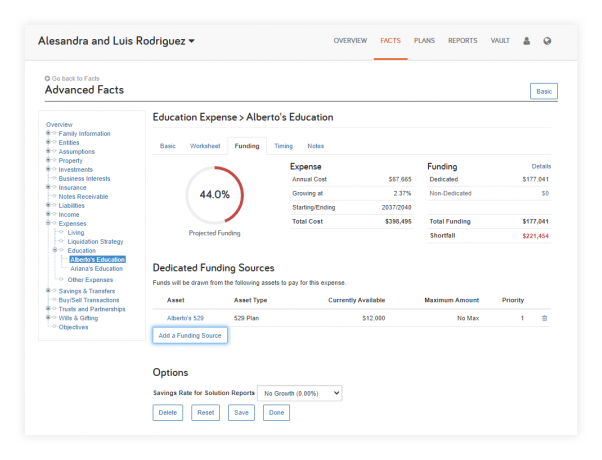
Task: Open the client name dropdown arrow
Action: point(192,41)
